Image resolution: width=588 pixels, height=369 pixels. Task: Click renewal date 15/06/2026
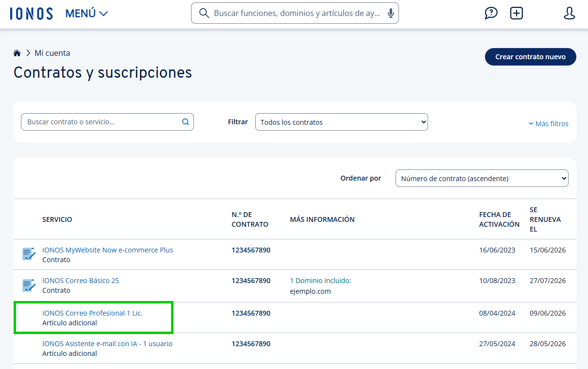[548, 250]
